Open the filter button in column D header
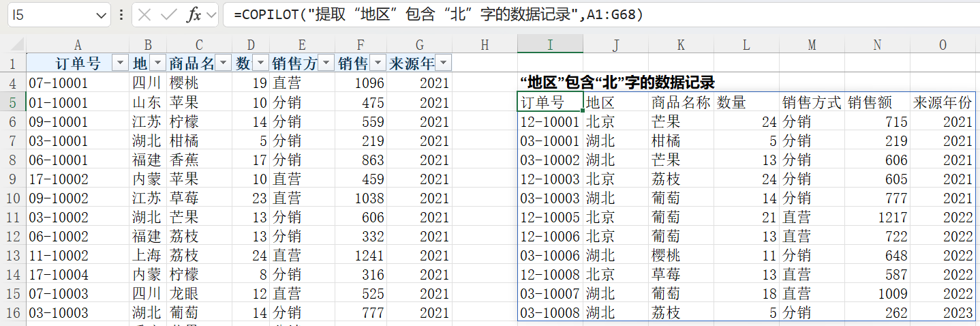The image size is (980, 326). [260, 63]
